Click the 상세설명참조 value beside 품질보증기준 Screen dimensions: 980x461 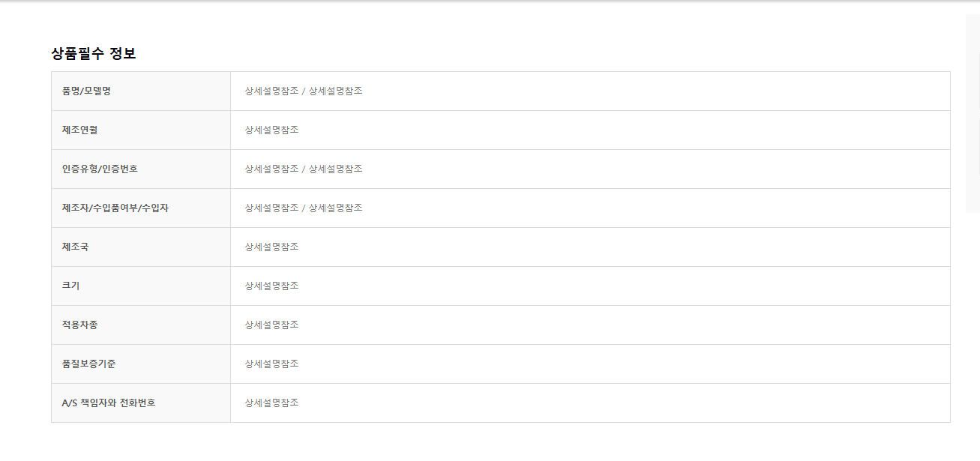(x=271, y=364)
